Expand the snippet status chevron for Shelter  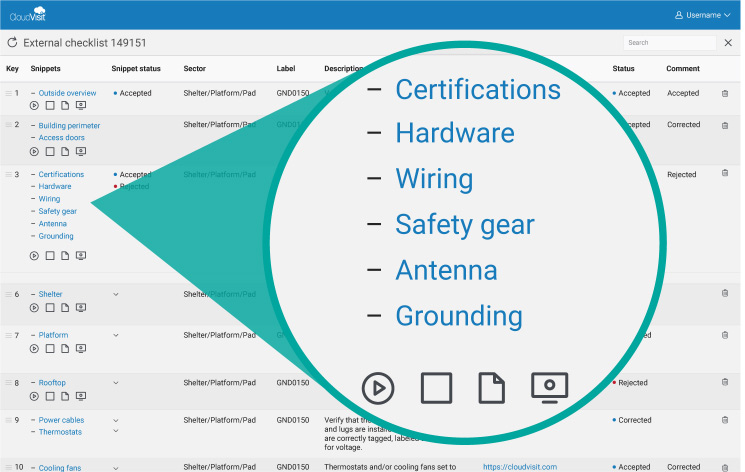(116, 294)
